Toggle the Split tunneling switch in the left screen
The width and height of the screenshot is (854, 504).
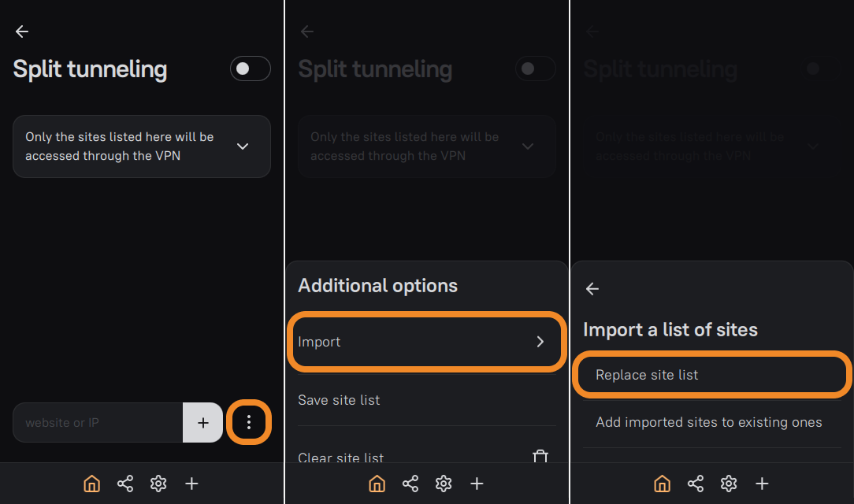[250, 69]
